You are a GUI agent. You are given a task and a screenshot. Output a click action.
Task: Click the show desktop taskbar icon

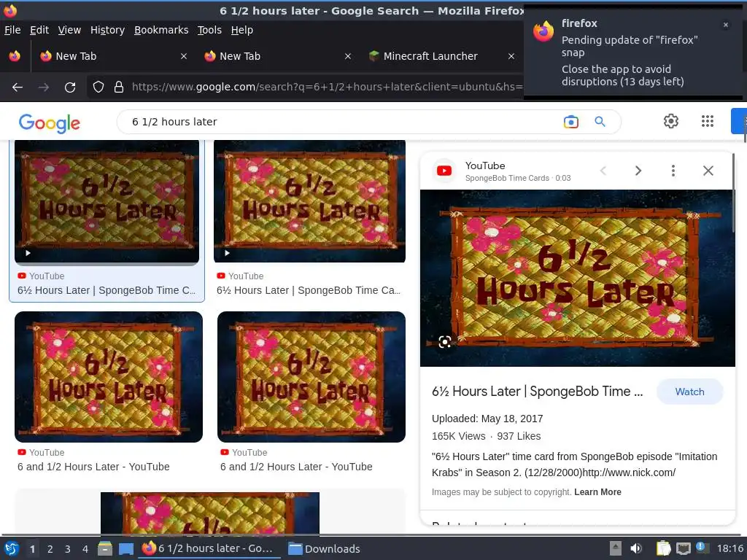(126, 549)
